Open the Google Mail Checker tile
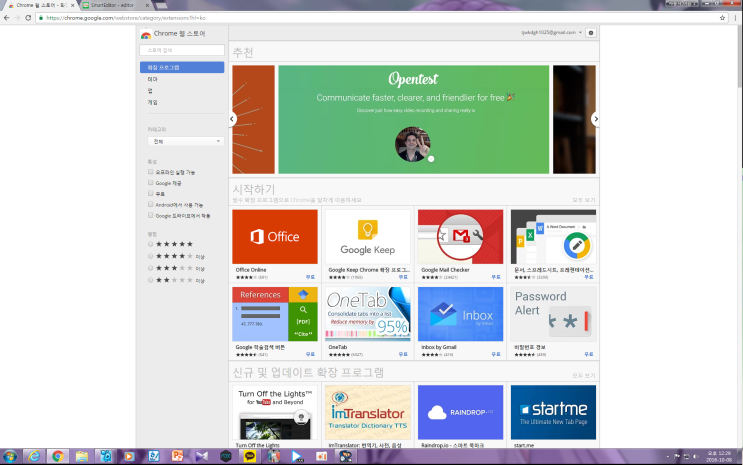Viewport: 743px width, 465px height. (461, 245)
